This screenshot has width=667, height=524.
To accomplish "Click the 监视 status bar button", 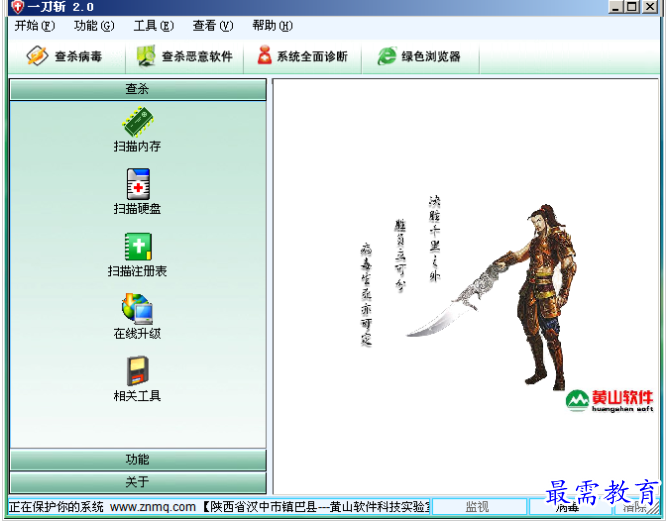I will tap(479, 507).
